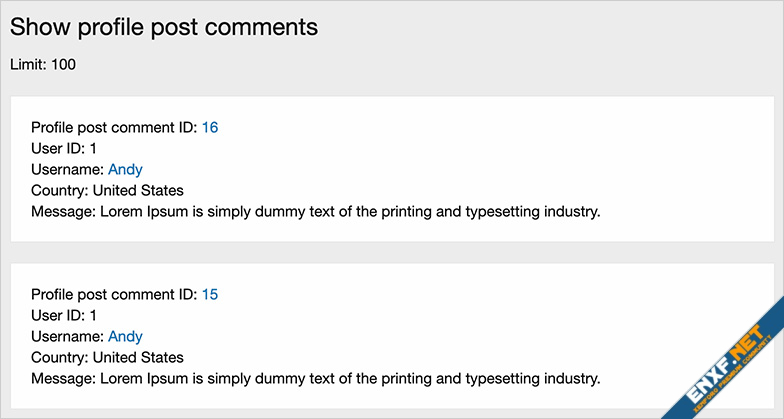The width and height of the screenshot is (784, 419).
Task: Click the "Message:" label in comment 15
Action: 63,378
